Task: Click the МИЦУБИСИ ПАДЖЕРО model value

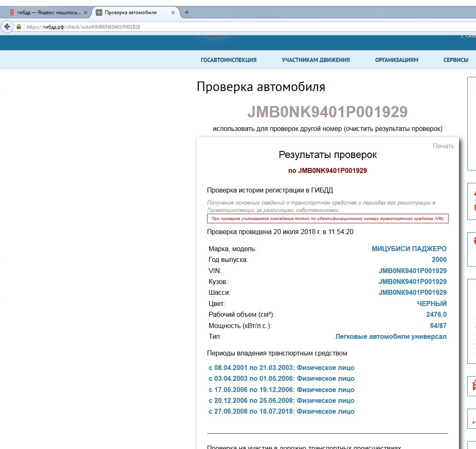Action: click(x=409, y=249)
